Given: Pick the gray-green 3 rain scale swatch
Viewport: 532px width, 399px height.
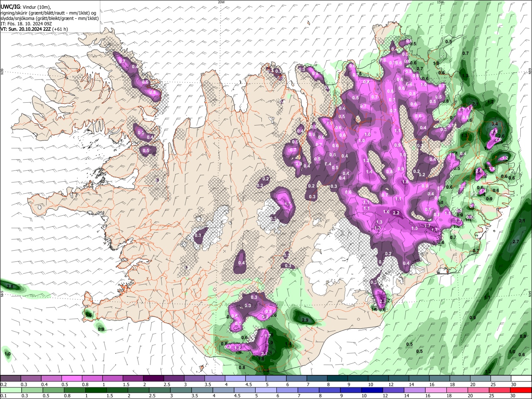Looking at the screenshot, I should pos(181,390).
